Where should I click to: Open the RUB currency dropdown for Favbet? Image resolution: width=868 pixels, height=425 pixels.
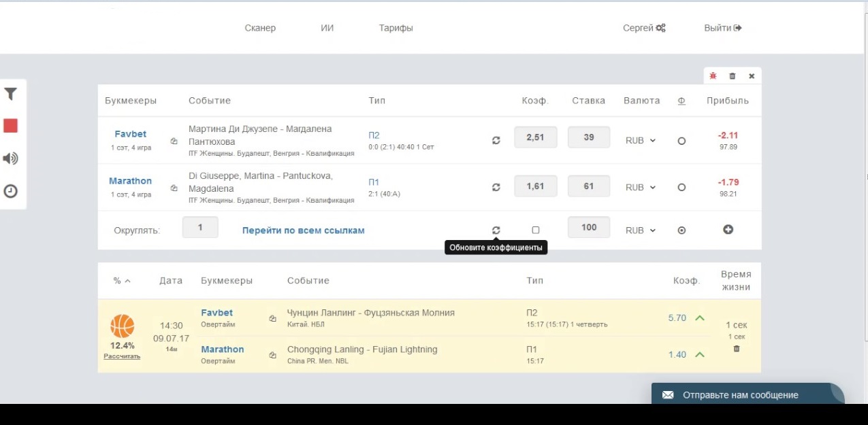(x=639, y=139)
